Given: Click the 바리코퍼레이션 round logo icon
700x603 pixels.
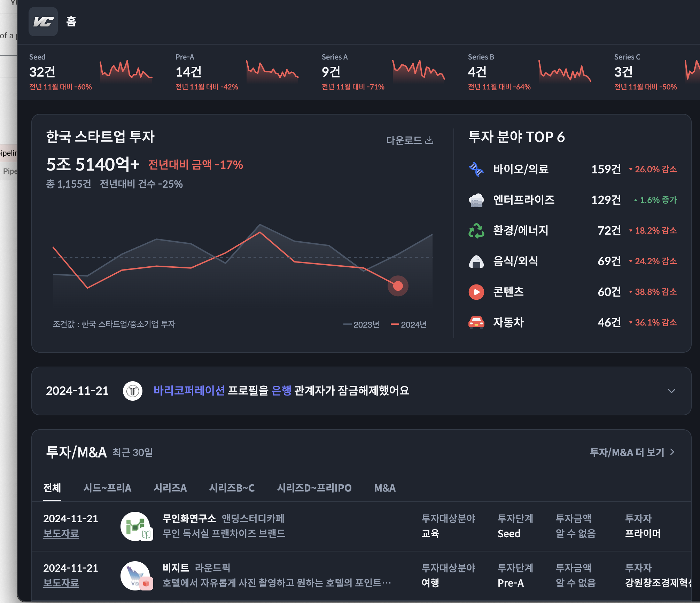Looking at the screenshot, I should click(x=133, y=391).
